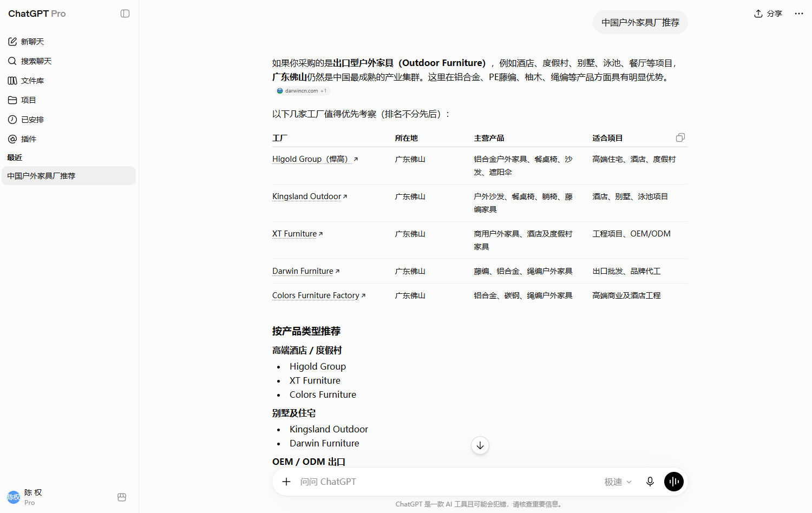The image size is (812, 513).
Task: Click cell 铝合金、碳钢、绳编户外家具
Action: pyautogui.click(x=523, y=295)
